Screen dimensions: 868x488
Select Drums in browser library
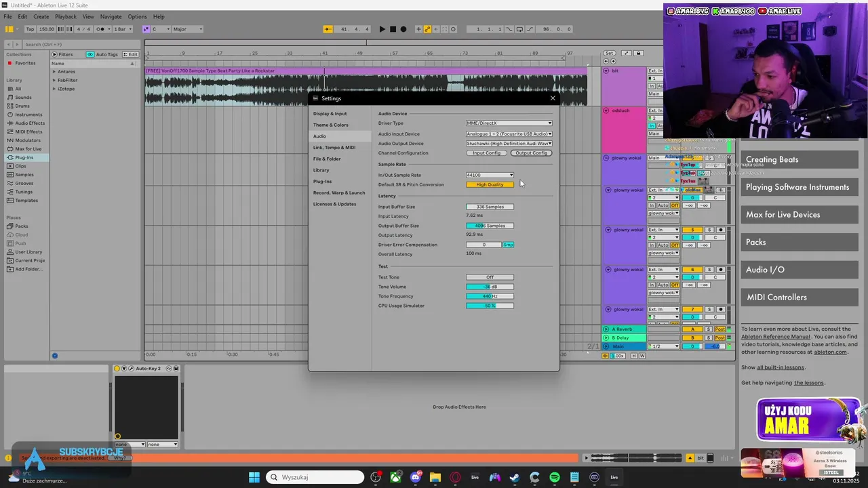(x=22, y=106)
